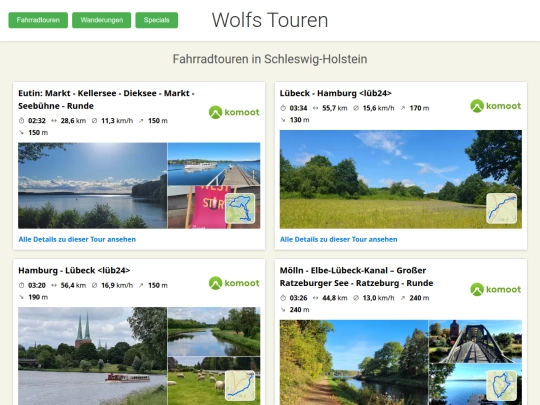Click the average speed icon beside 11,3 km/h
The image size is (540, 405).
pos(94,121)
